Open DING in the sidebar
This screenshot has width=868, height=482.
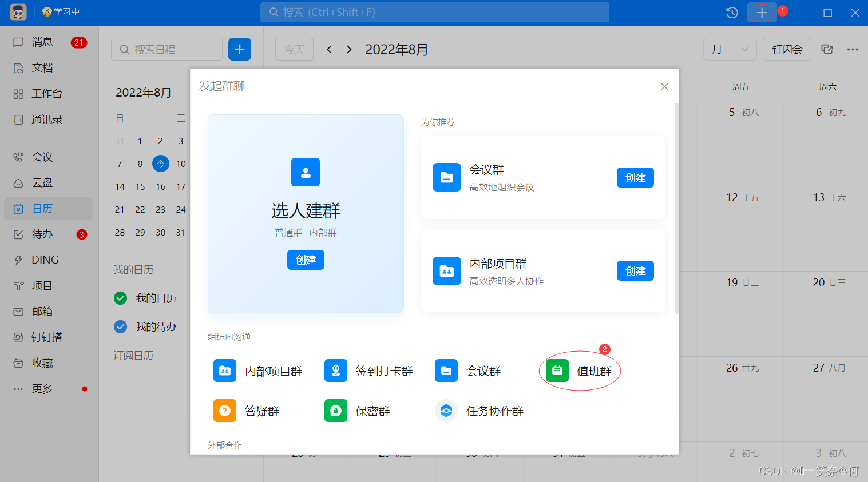(x=49, y=260)
